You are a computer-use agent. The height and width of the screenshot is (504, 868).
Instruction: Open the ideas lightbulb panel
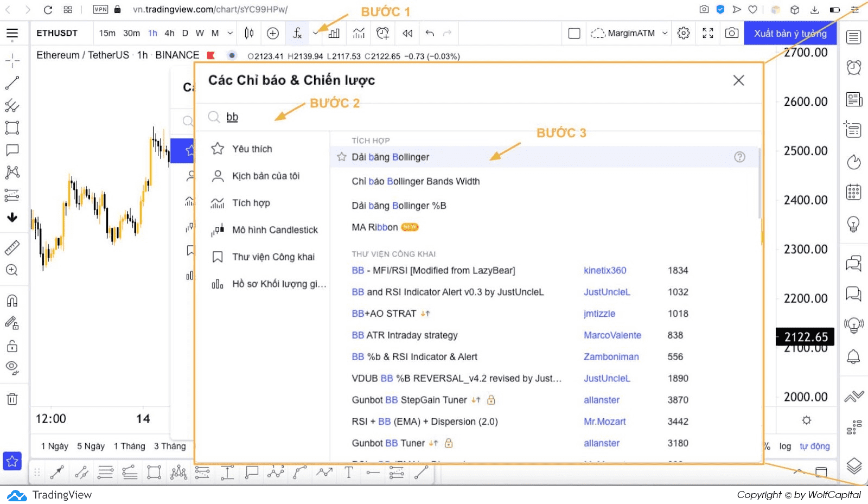click(x=854, y=224)
